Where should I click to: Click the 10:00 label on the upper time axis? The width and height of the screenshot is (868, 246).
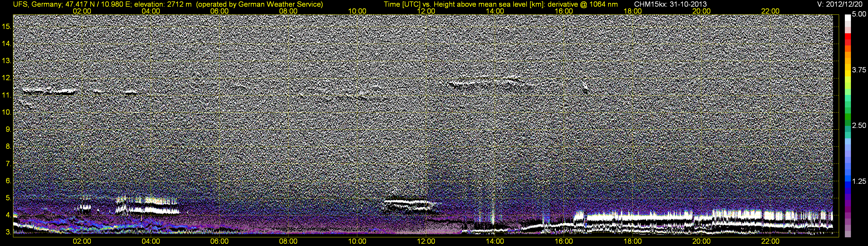click(357, 11)
